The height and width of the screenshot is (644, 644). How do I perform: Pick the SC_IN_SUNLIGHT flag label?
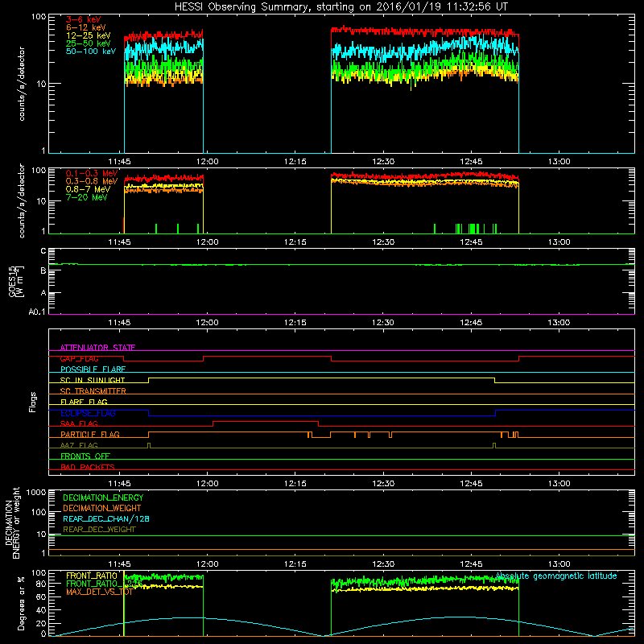click(93, 380)
